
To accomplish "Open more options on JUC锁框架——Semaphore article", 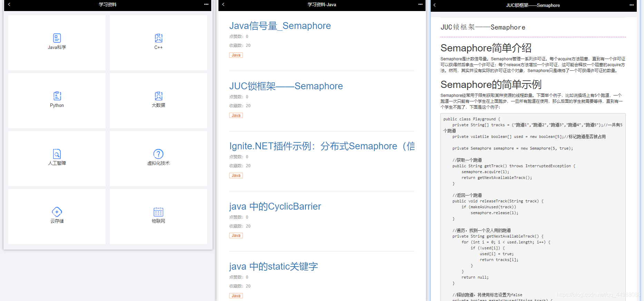I will click(632, 5).
